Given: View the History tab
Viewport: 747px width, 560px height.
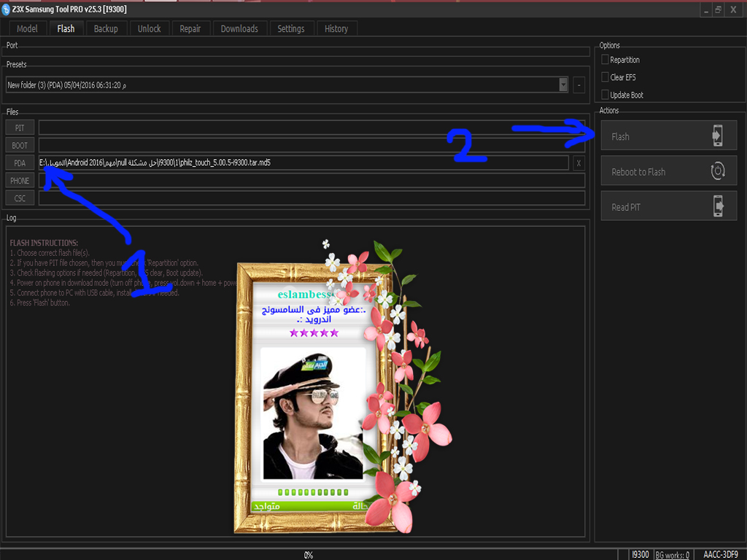Looking at the screenshot, I should [336, 28].
